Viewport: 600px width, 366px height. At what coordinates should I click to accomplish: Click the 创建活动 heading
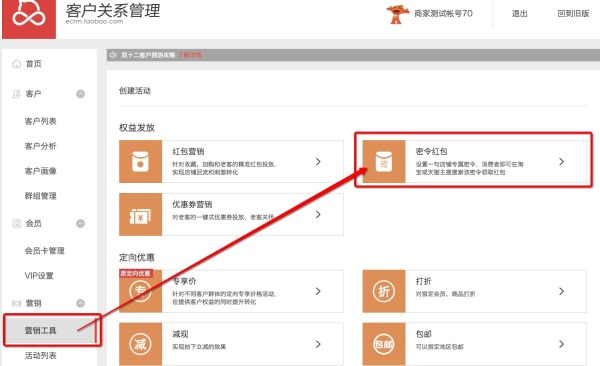point(135,91)
